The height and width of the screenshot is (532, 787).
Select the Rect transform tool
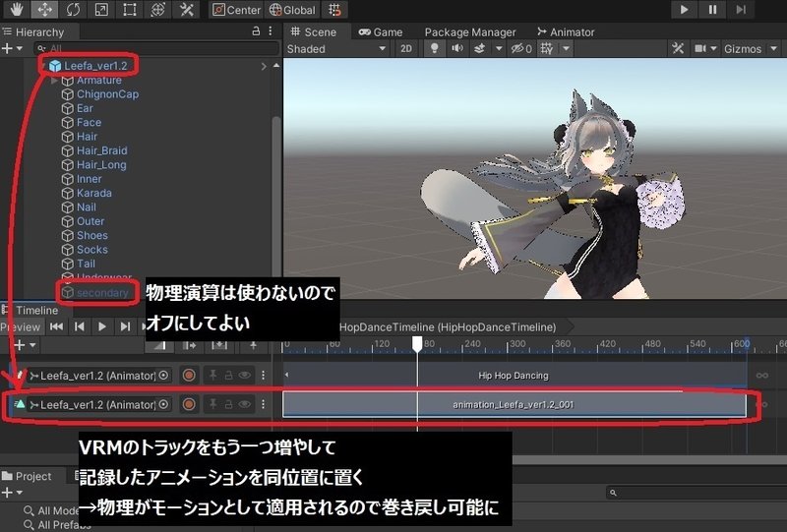[x=130, y=10]
